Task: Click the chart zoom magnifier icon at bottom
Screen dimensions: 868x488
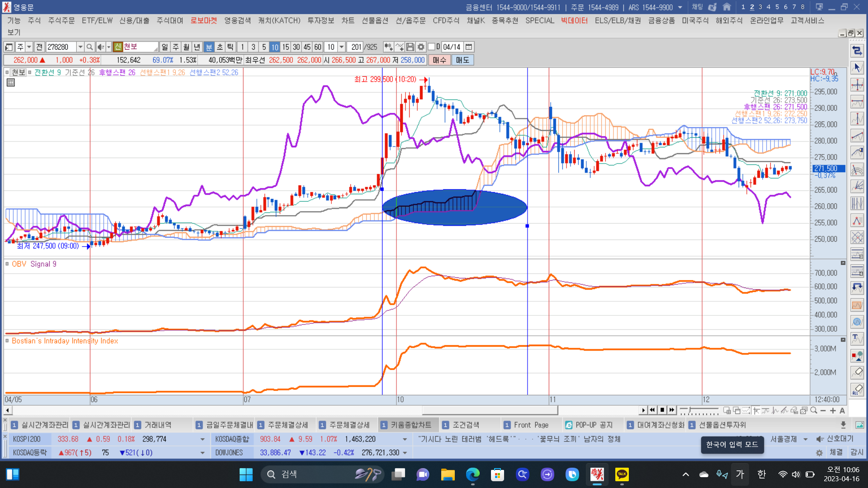Action: point(814,410)
